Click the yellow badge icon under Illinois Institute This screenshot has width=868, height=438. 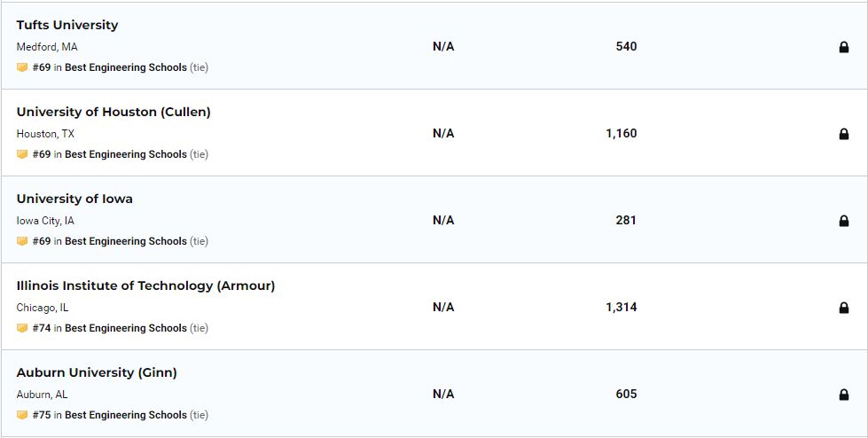tap(22, 328)
